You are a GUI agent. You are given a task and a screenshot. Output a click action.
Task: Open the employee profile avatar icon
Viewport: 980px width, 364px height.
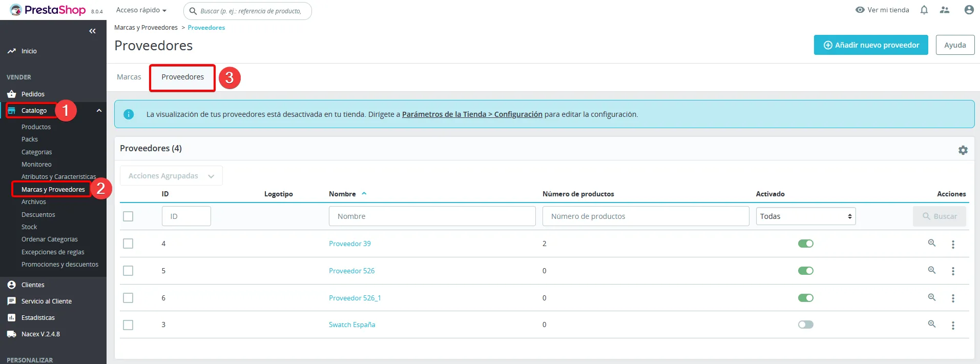tap(969, 10)
